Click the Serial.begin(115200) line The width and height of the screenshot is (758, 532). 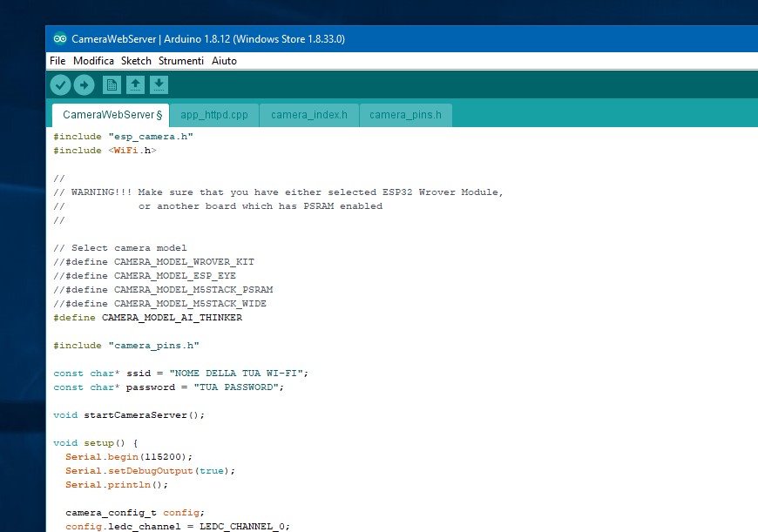click(129, 457)
